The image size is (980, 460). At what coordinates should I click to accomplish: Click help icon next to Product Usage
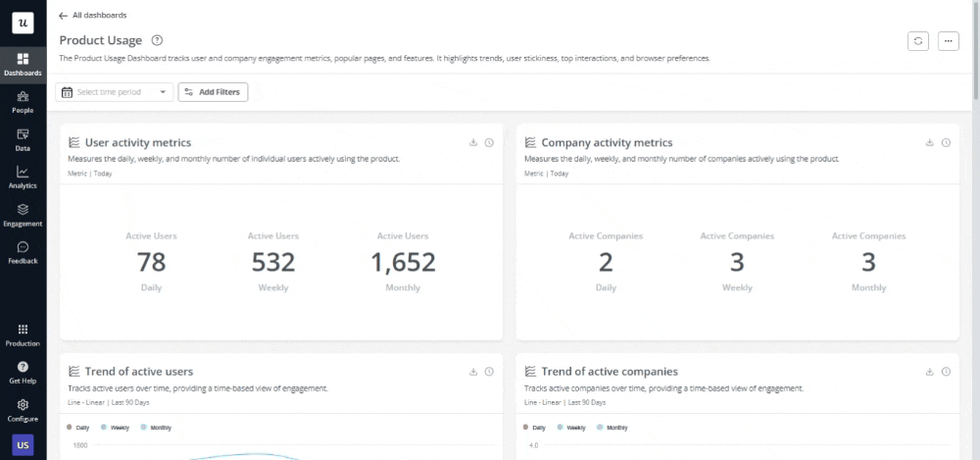[157, 40]
